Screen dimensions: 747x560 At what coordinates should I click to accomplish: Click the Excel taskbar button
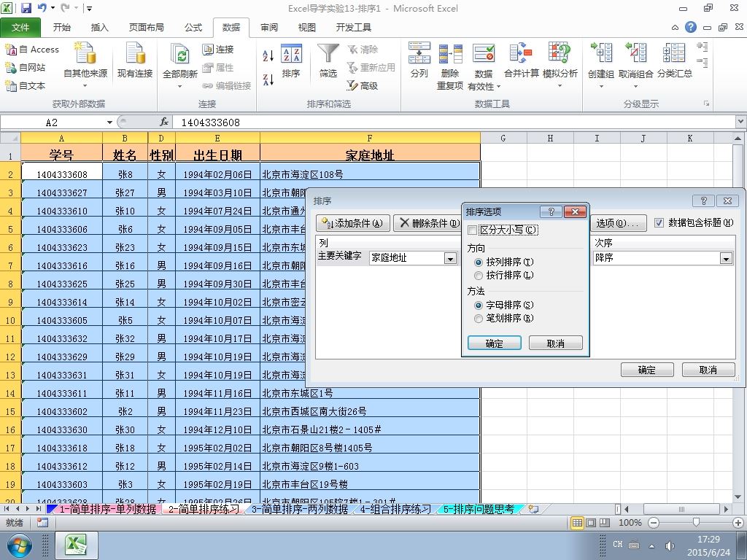[77, 545]
